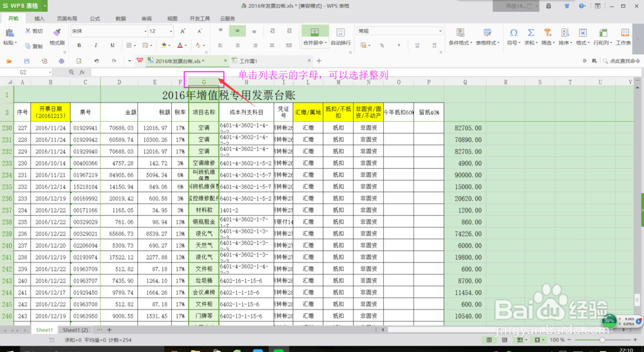Toggle middle vertical alignment
The width and height of the screenshot is (644, 352).
(x=238, y=31)
